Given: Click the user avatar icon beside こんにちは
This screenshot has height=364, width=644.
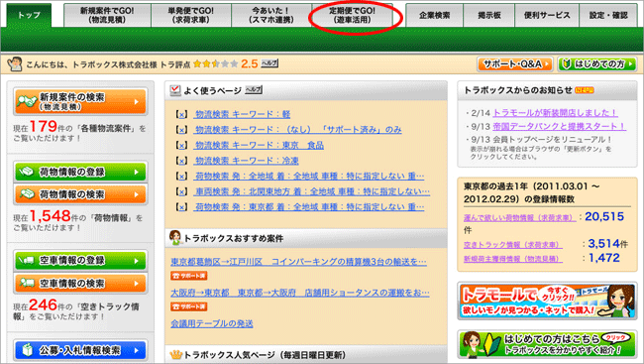Looking at the screenshot, I should [15, 64].
